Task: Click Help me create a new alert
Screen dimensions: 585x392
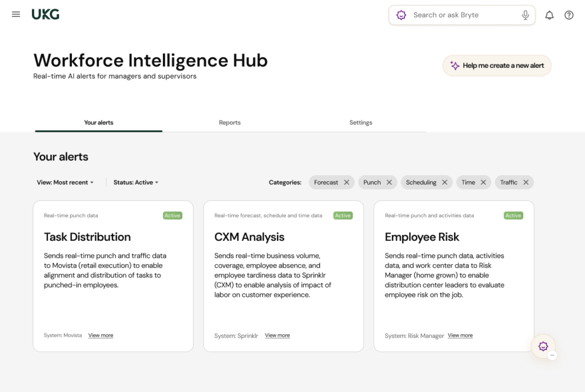Action: pos(497,66)
